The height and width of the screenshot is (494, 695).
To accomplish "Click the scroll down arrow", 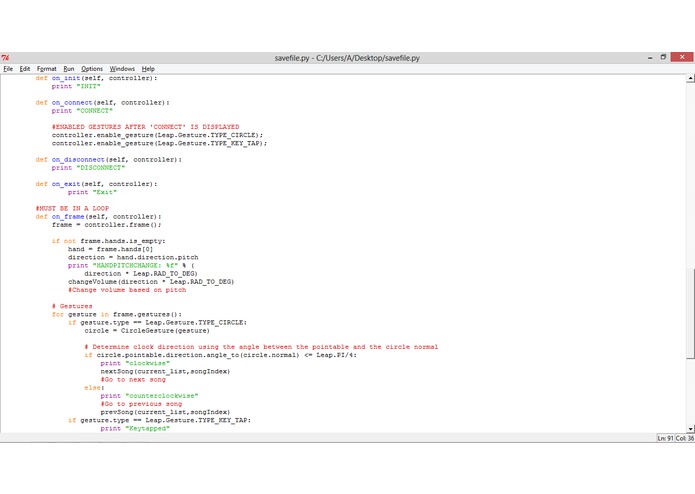I will (690, 428).
